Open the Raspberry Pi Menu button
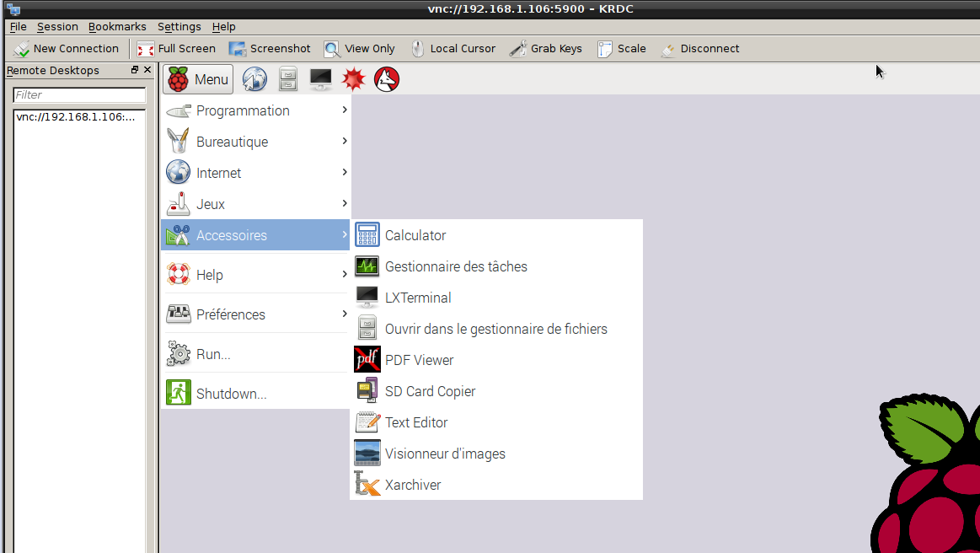Image resolution: width=980 pixels, height=553 pixels. (198, 79)
